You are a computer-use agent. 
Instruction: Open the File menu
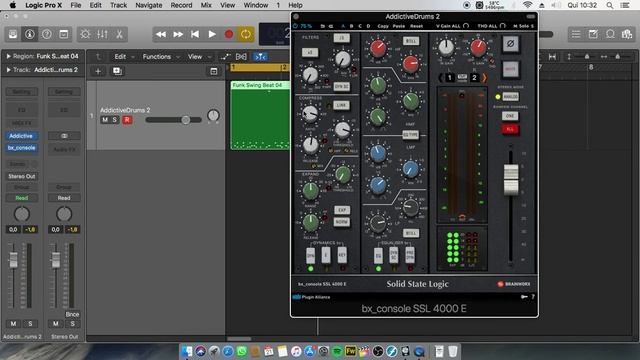coord(76,5)
